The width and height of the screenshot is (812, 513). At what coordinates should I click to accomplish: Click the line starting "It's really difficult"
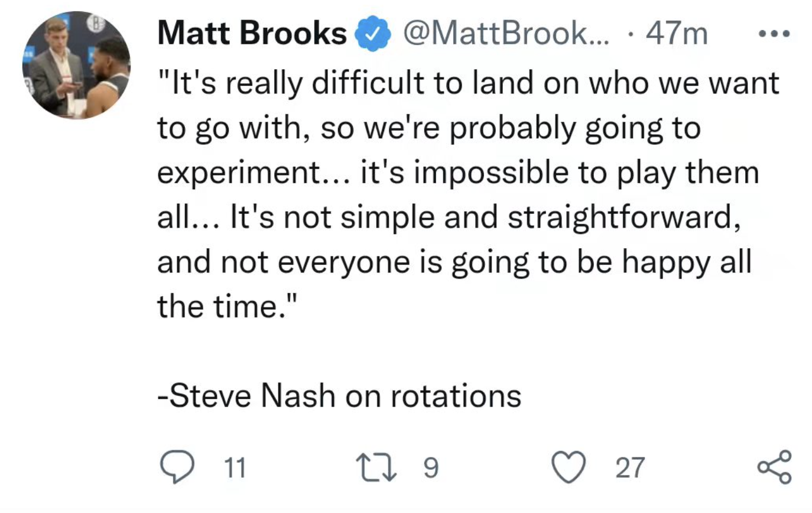(x=468, y=83)
